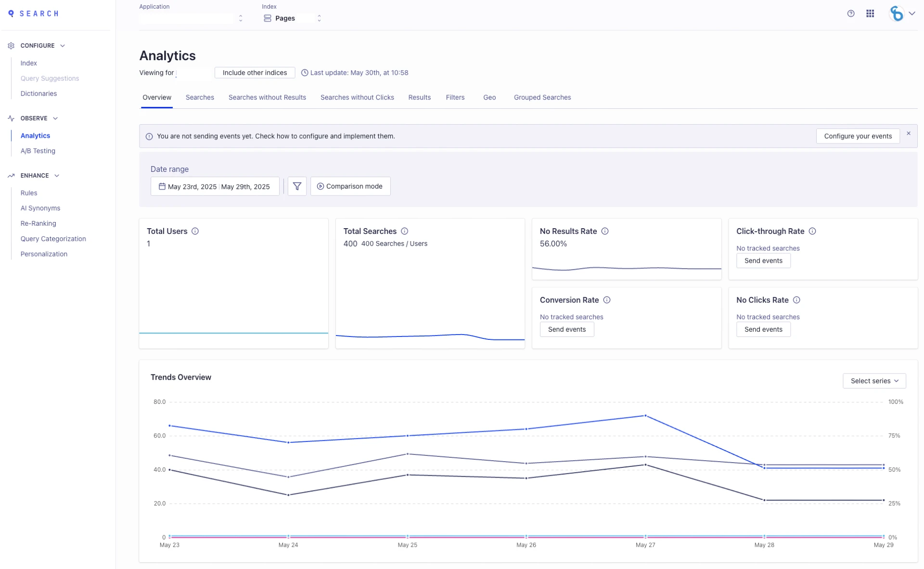Dismiss the events notification banner
924x569 pixels.
(908, 133)
